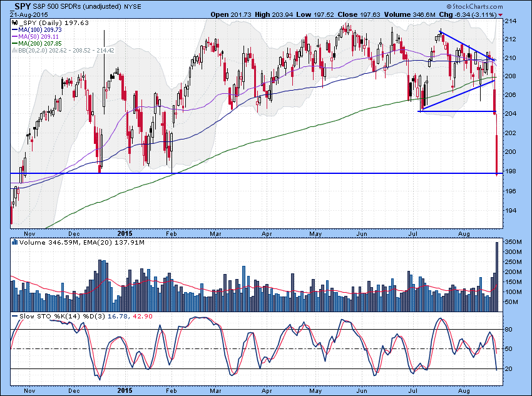Click the MA(100) 209.73 legend entry
This screenshot has width=532, height=396.
40,30
